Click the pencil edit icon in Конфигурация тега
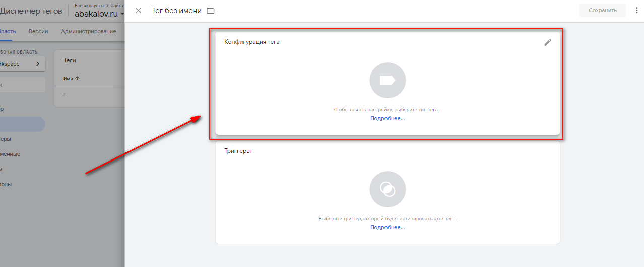The image size is (644, 267). click(x=548, y=42)
